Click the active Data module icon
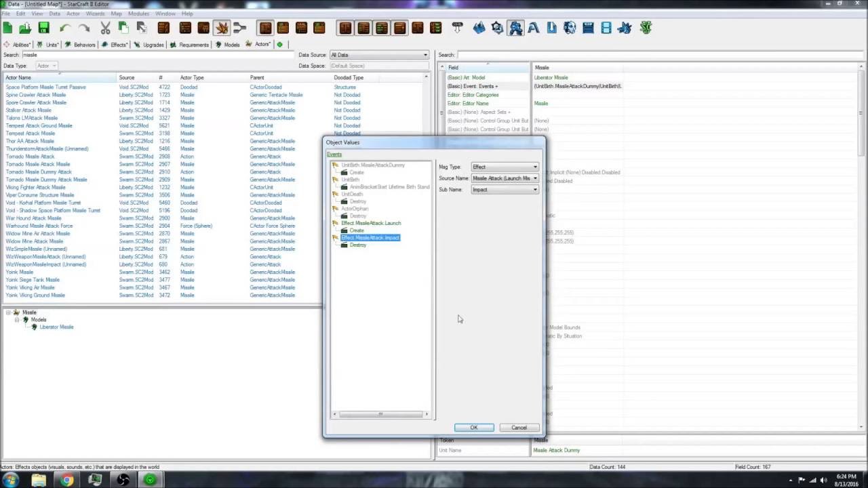The image size is (868, 488). (516, 28)
